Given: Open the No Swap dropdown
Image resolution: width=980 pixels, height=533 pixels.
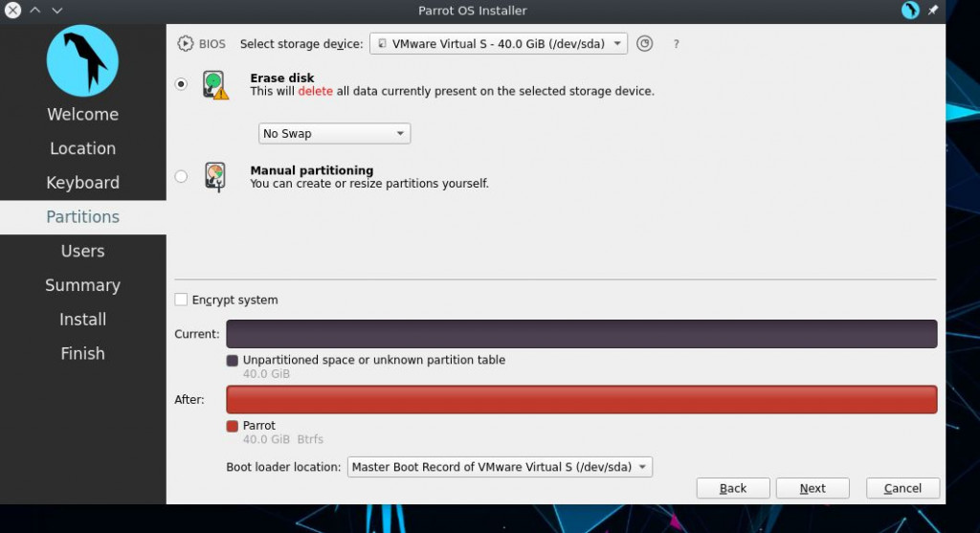Looking at the screenshot, I should click(334, 134).
